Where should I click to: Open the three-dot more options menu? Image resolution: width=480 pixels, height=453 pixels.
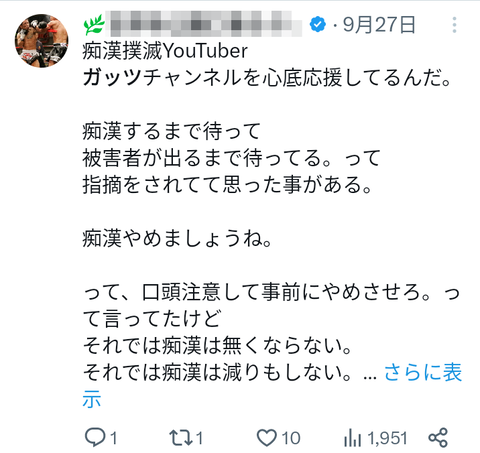point(454,25)
